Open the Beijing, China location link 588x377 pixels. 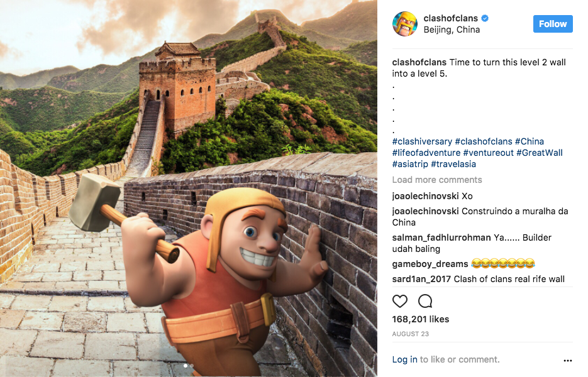point(452,30)
